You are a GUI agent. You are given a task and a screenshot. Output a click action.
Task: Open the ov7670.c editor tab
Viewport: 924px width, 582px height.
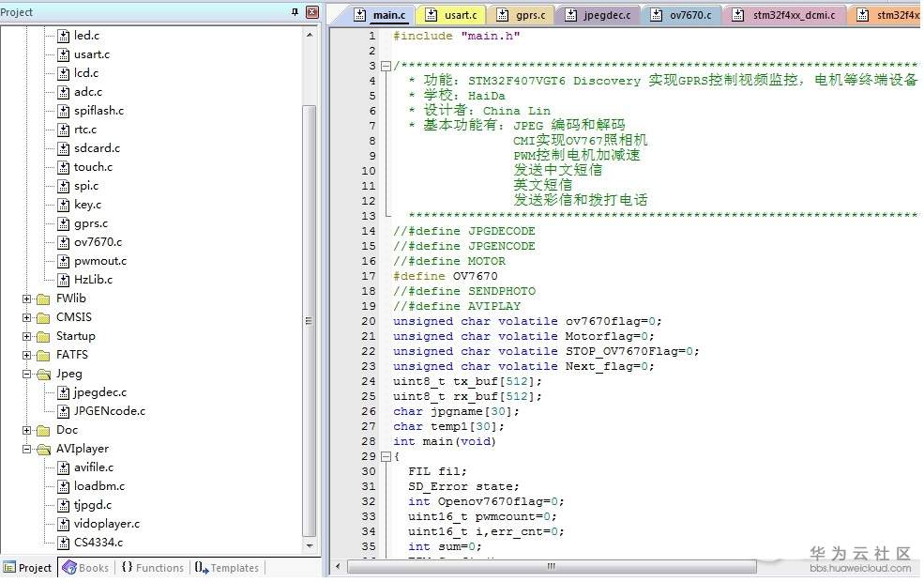(682, 15)
